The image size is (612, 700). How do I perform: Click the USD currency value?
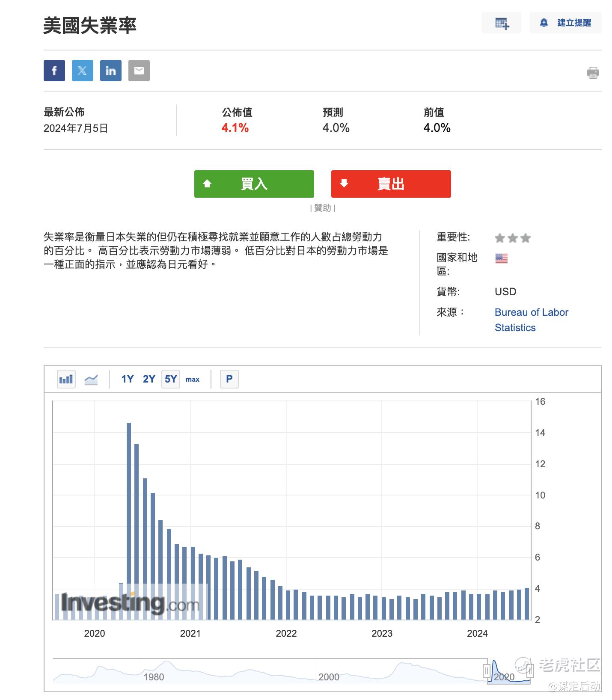pos(505,292)
